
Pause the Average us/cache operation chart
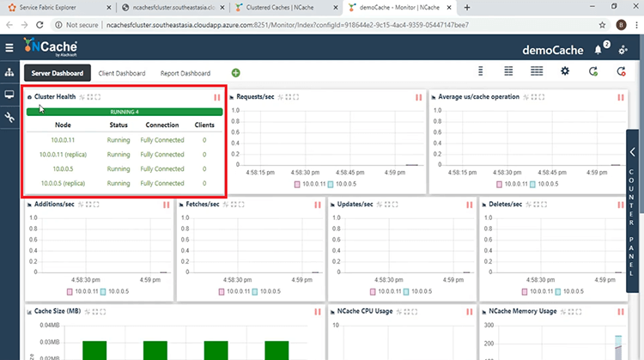click(x=621, y=97)
